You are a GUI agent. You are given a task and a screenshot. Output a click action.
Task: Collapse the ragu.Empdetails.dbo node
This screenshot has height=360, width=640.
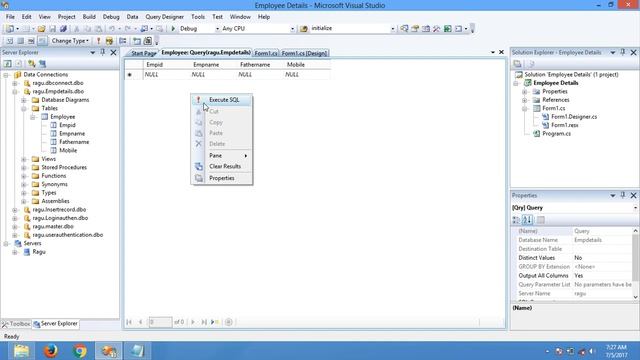[15, 92]
